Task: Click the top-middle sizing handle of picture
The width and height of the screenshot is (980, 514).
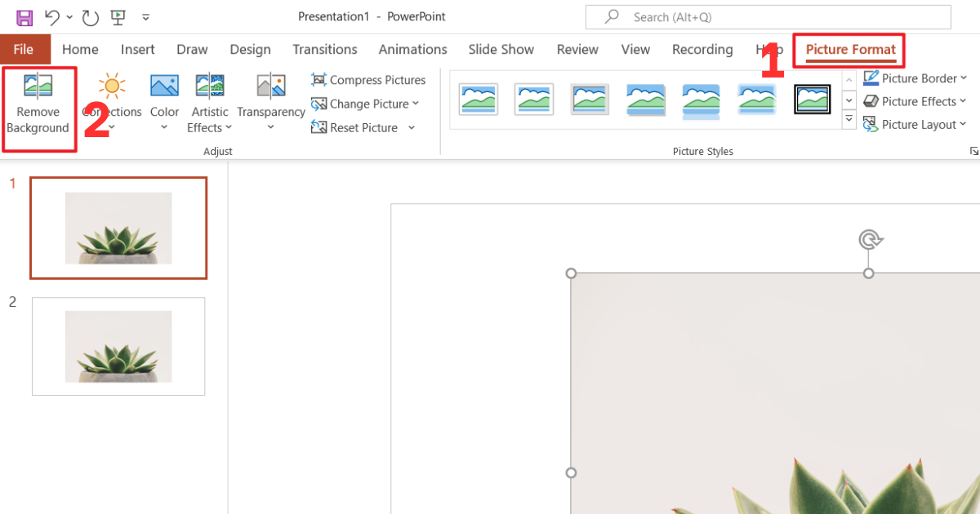Action: click(x=869, y=273)
